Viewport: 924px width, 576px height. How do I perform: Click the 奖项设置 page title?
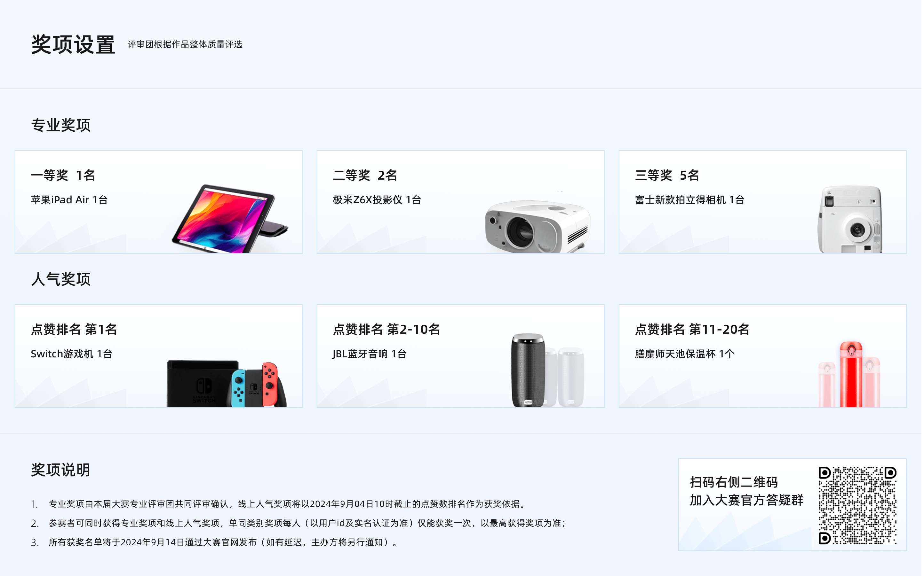[73, 44]
